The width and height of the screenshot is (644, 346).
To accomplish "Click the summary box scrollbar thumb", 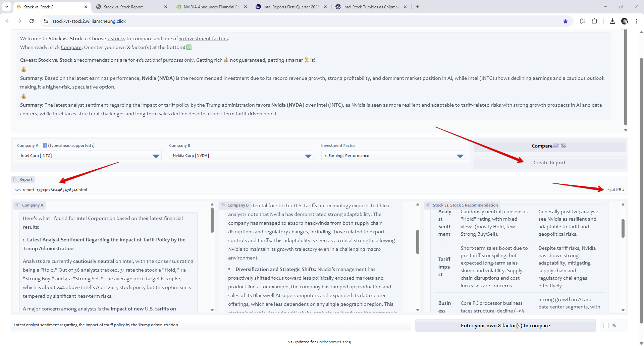I will tap(626, 77).
